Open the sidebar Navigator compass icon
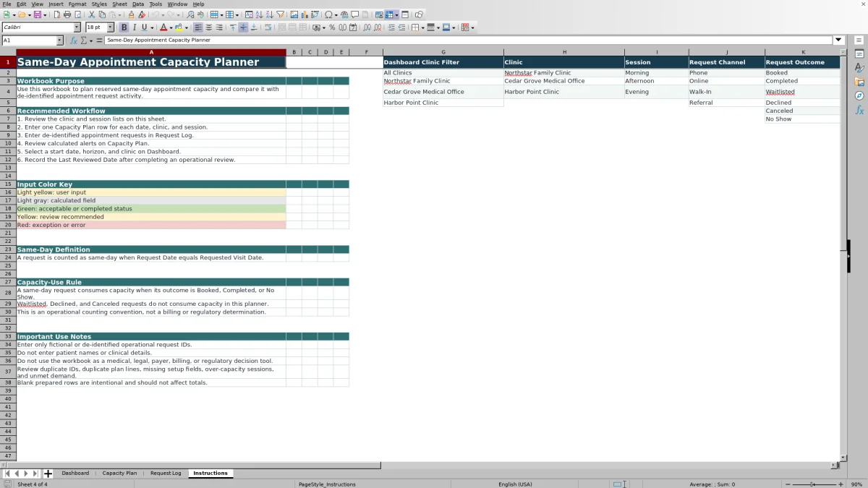 859,95
